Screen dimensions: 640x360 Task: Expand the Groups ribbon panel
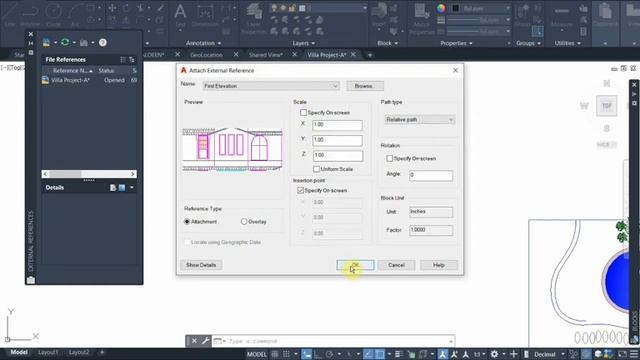click(528, 43)
